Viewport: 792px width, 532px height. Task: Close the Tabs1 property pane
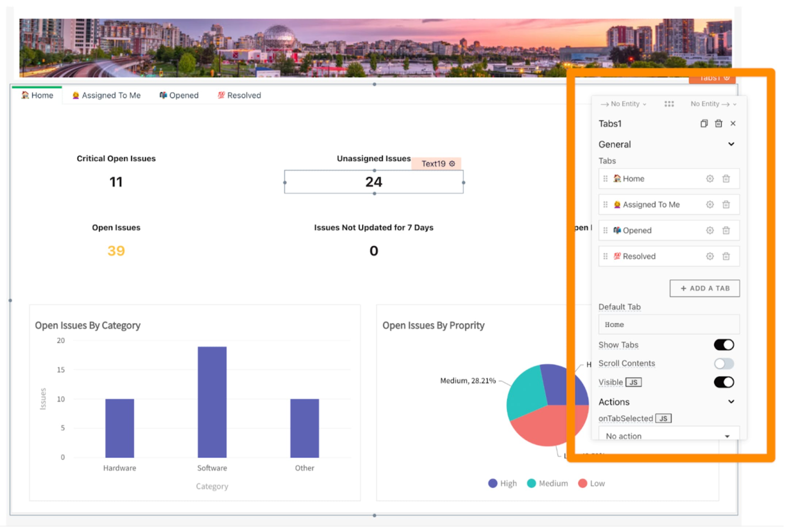tap(733, 123)
